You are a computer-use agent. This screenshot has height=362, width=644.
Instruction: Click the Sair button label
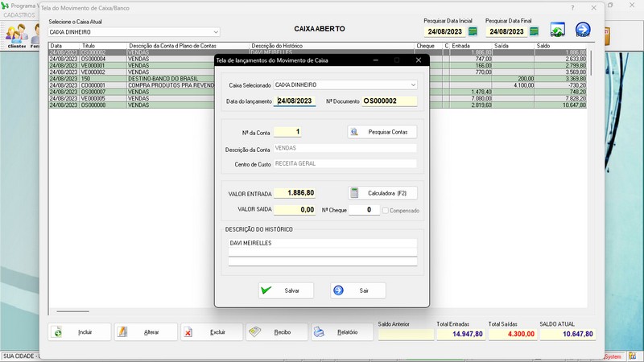click(364, 290)
